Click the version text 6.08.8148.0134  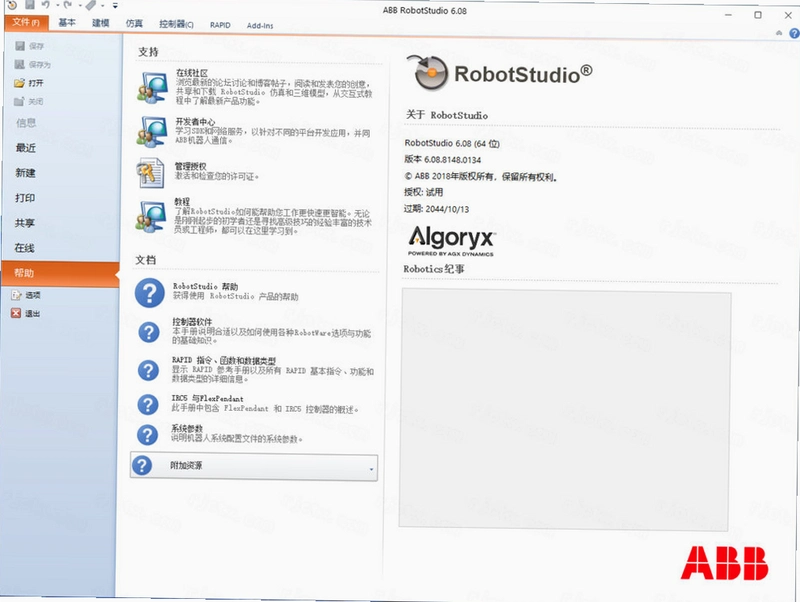(453, 160)
